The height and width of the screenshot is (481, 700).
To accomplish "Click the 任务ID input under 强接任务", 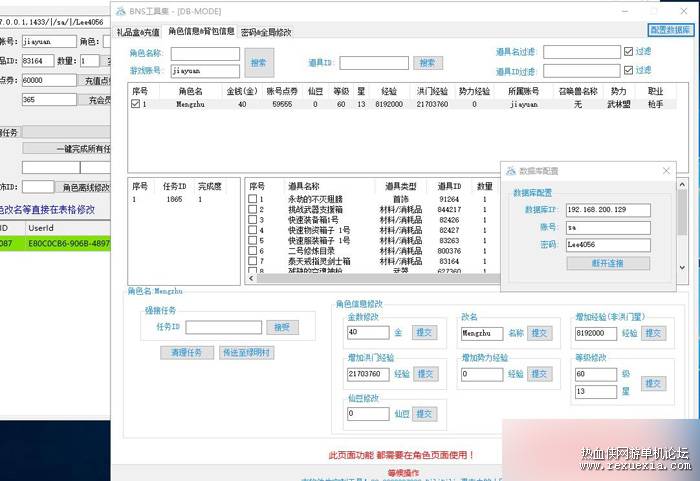I will click(x=224, y=327).
